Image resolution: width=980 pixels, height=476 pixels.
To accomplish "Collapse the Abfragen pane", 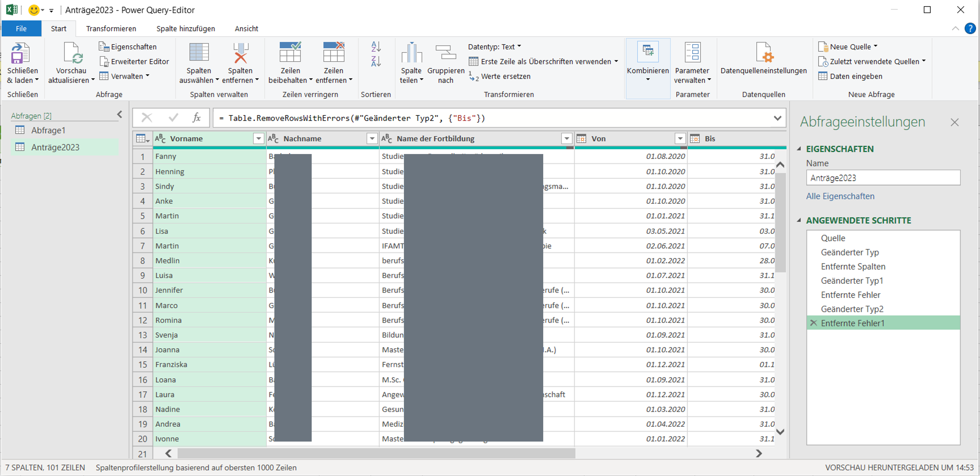I will (120, 115).
